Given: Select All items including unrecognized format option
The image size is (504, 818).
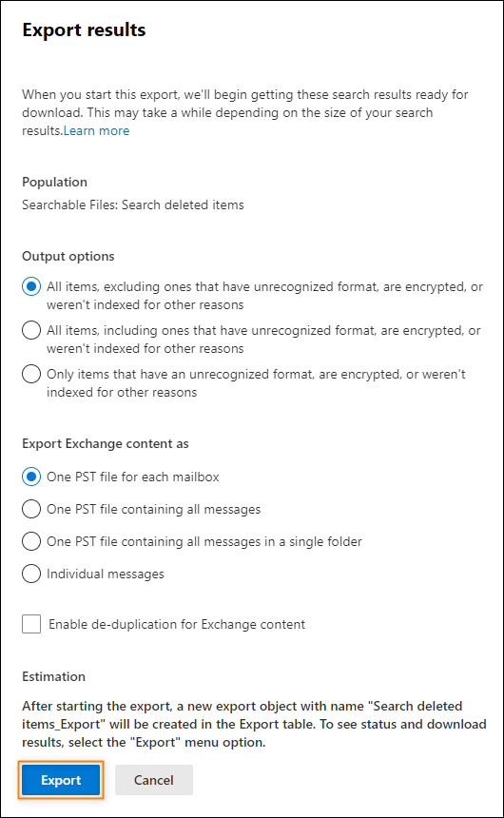Looking at the screenshot, I should click(x=31, y=330).
